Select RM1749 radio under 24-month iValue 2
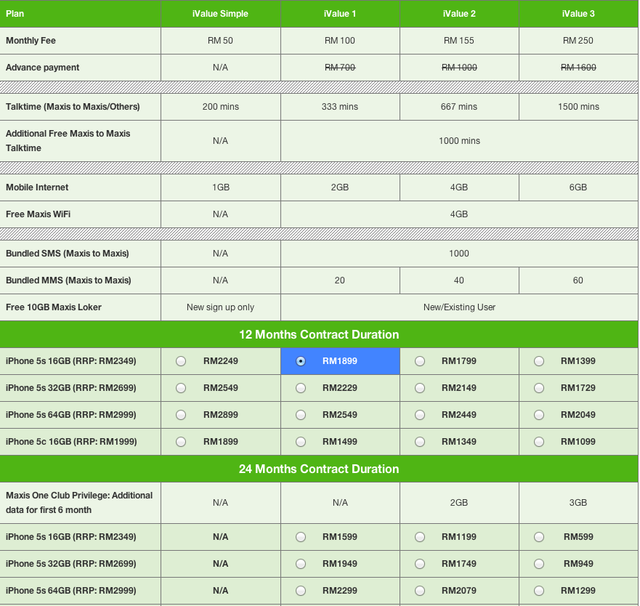This screenshot has height=606, width=640. point(420,564)
